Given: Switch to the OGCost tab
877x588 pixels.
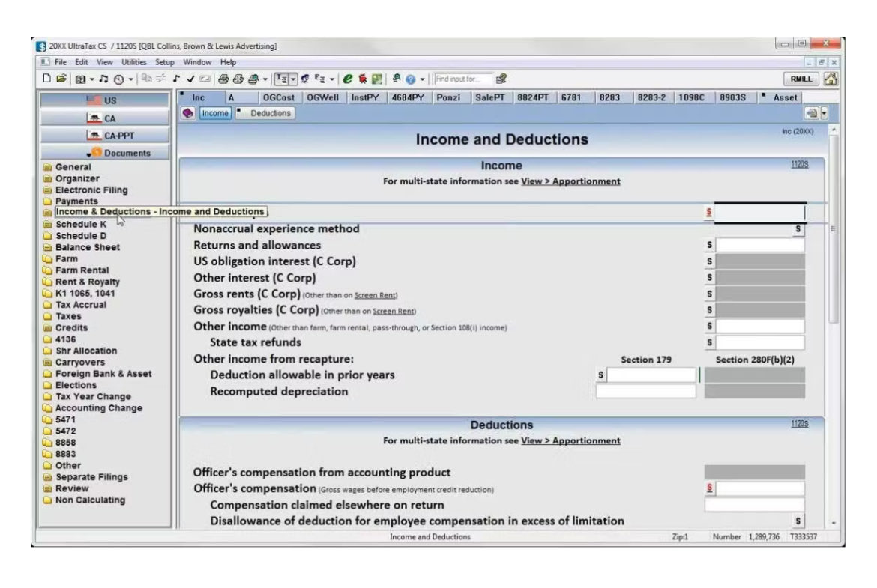Looking at the screenshot, I should (279, 97).
